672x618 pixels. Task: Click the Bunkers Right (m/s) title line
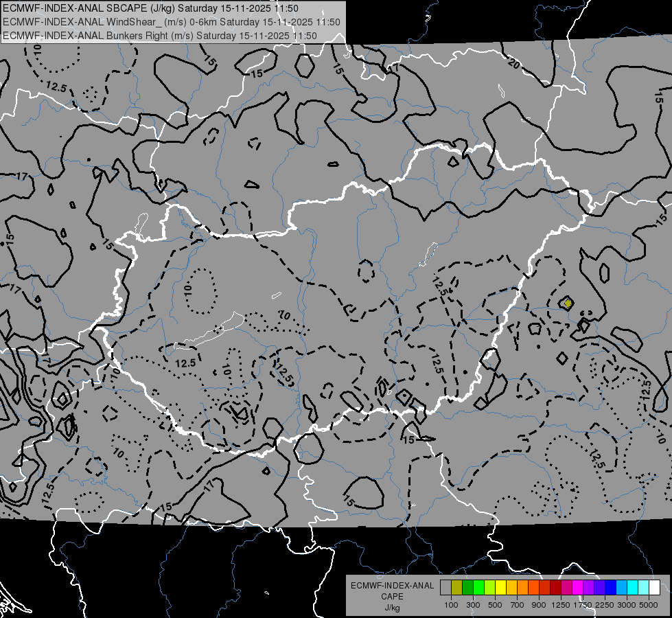point(159,36)
